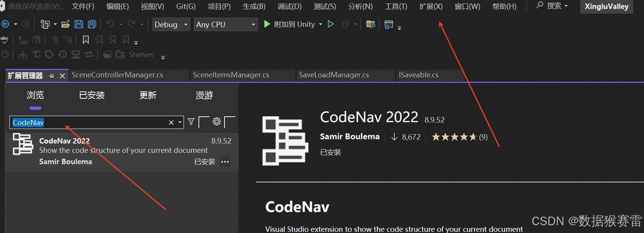This screenshot has height=233, width=644.
Task: Click the Find in Files folder icon
Action: click(371, 25)
